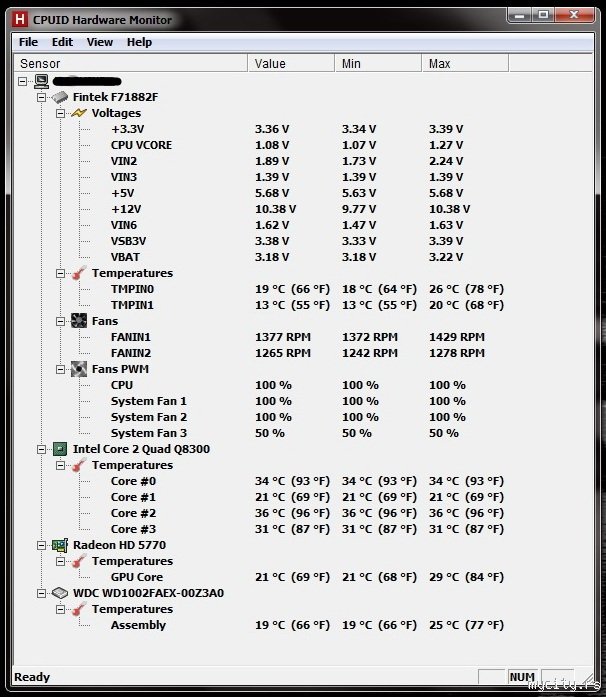This screenshot has width=606, height=697.
Task: Collapse Temperatures under Radeon HD 5770
Action: pos(60,561)
